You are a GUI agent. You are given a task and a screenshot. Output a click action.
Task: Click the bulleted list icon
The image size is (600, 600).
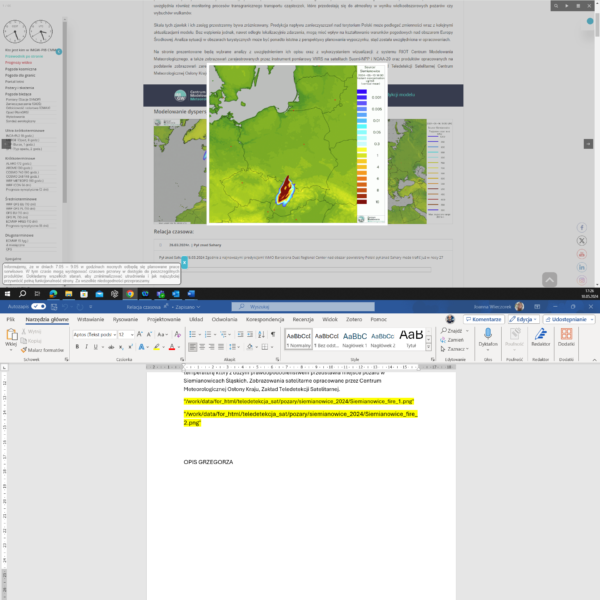click(x=192, y=334)
